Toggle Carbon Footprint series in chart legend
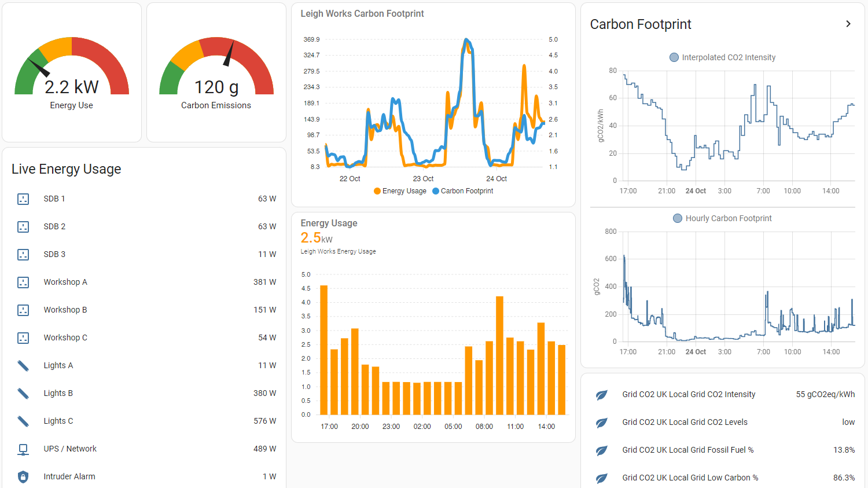This screenshot has width=868, height=488. pyautogui.click(x=462, y=191)
